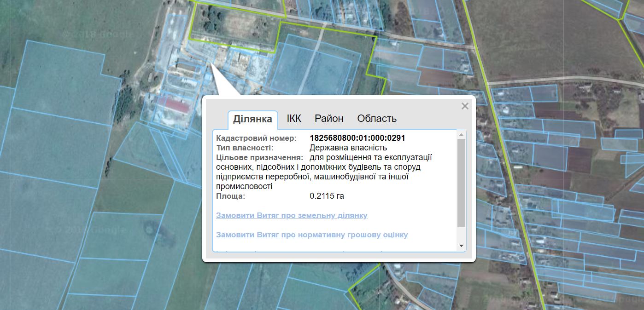The height and width of the screenshot is (310, 644).
Task: Open the Район tab
Action: click(329, 119)
